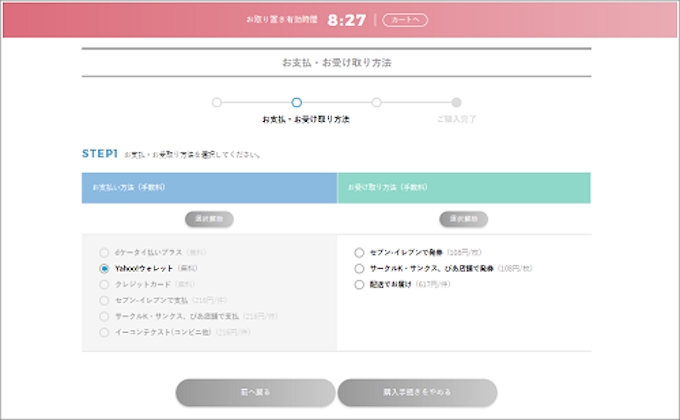
Task: Select the dケータイ払いプラス payment option
Action: [x=104, y=253]
